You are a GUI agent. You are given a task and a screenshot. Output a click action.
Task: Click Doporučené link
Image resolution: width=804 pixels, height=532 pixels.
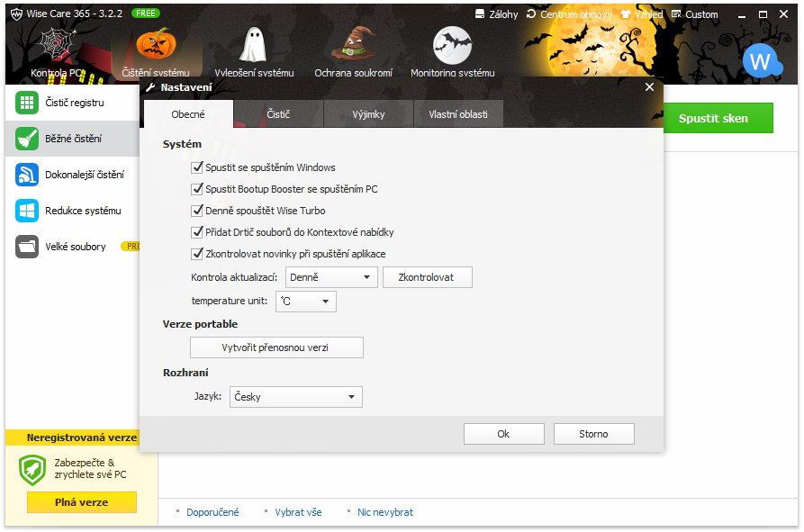click(x=212, y=512)
